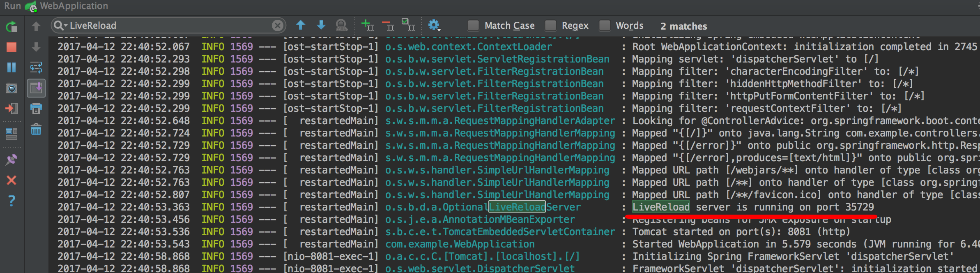Screen dimensions: 980x273
Task: Enable the Regex checkbox
Action: pos(550,25)
